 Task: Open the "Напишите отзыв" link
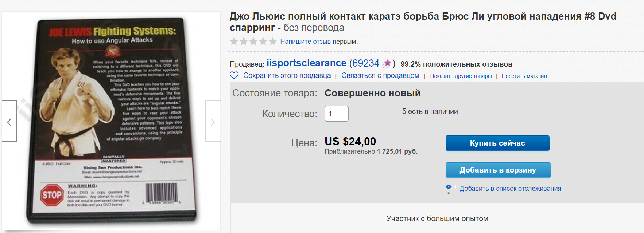(x=305, y=42)
